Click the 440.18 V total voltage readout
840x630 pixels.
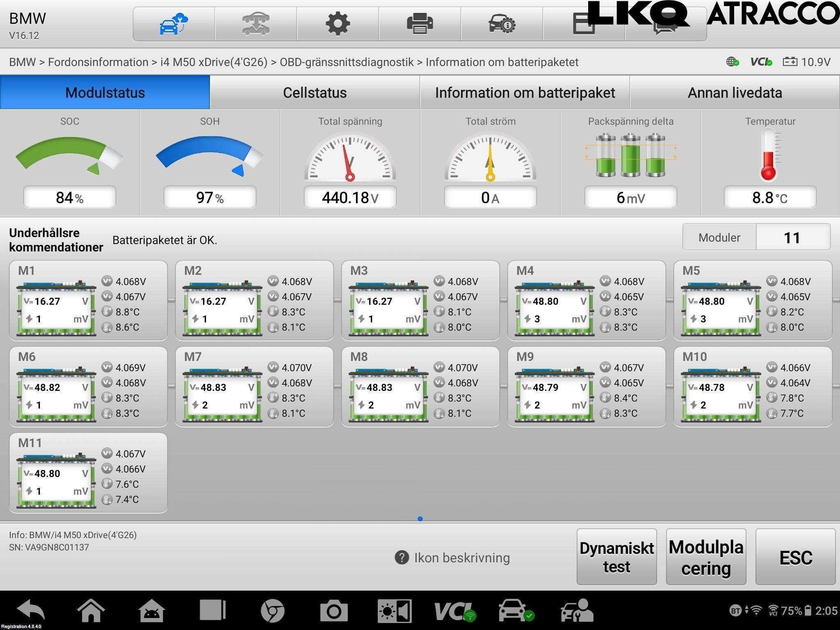(350, 197)
